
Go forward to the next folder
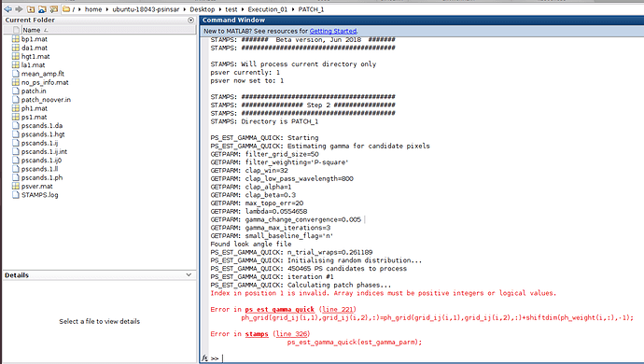coord(19,9)
